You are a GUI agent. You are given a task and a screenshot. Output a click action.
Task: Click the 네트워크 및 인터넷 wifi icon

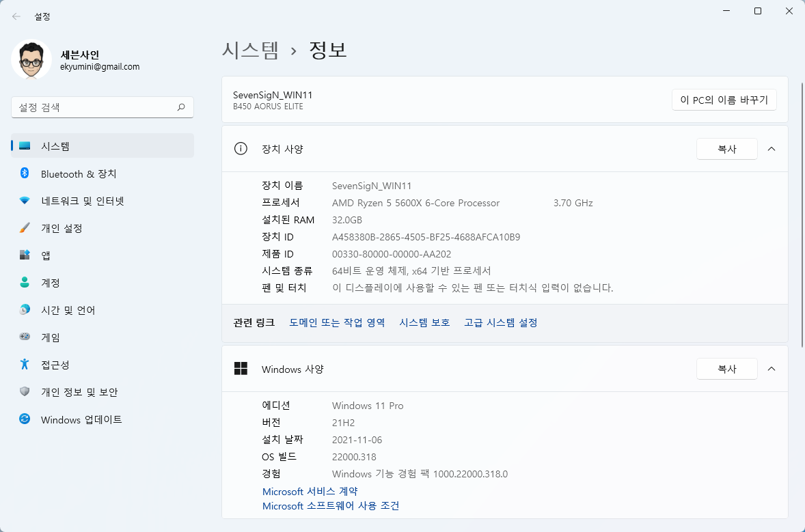tap(25, 201)
